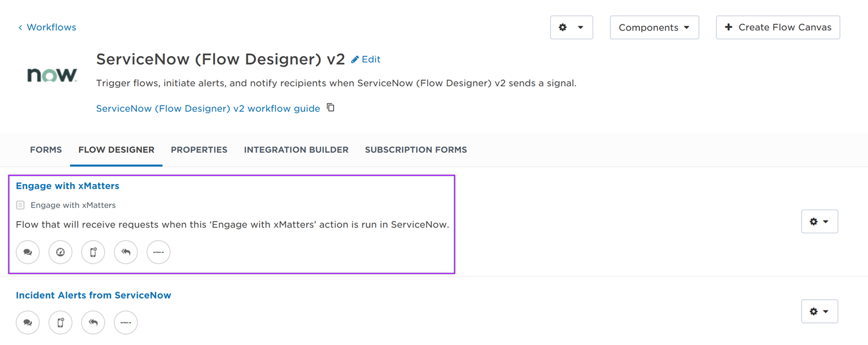This screenshot has width=868, height=345.
Task: Open the gear dropdown next to Components
Action: 571,27
